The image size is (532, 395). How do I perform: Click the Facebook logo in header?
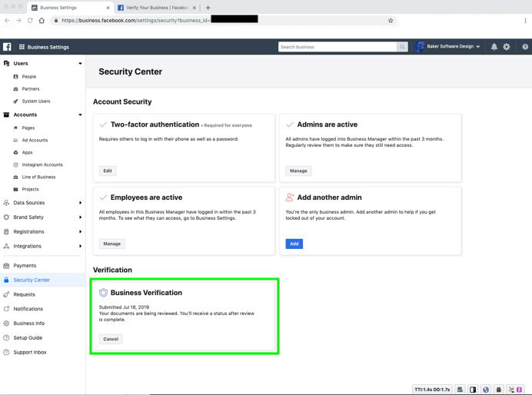(x=7, y=47)
